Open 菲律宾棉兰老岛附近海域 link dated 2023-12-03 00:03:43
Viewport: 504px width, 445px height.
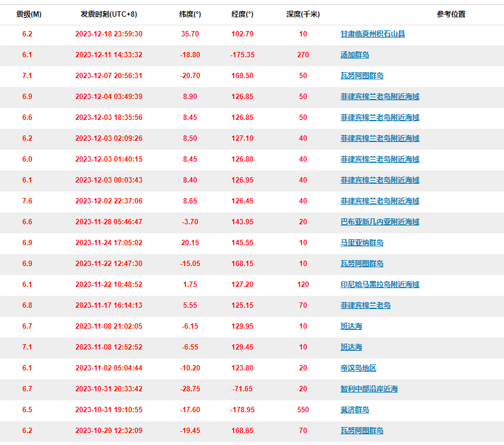point(380,180)
